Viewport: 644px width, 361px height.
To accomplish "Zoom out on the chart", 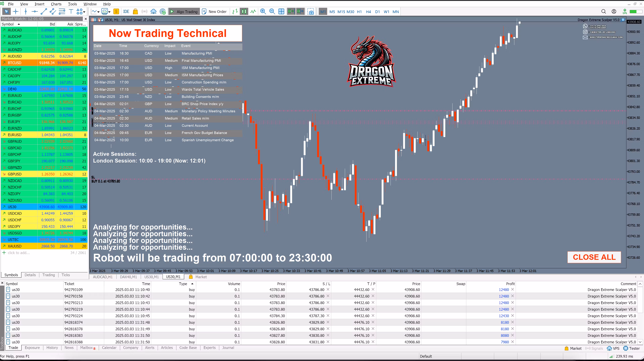I will [x=272, y=11].
